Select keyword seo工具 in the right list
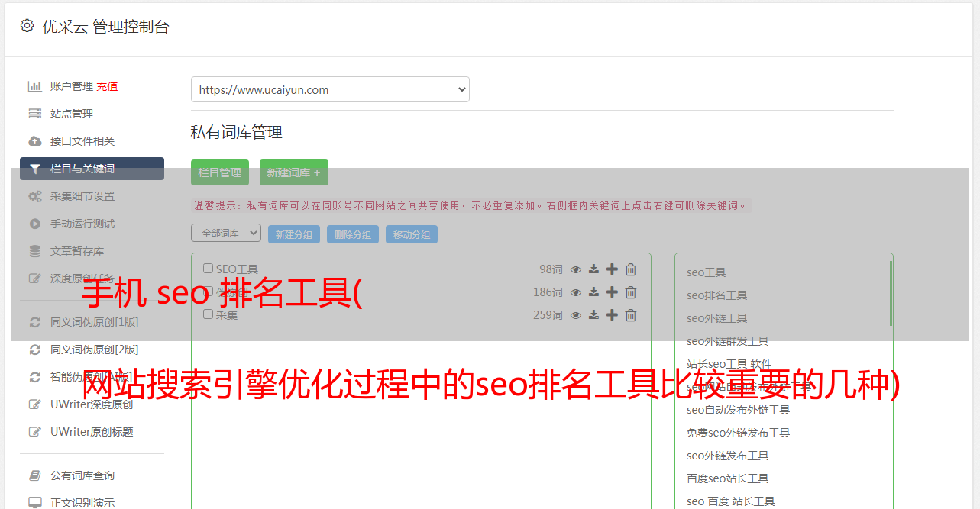The height and width of the screenshot is (509, 980). [x=706, y=272]
